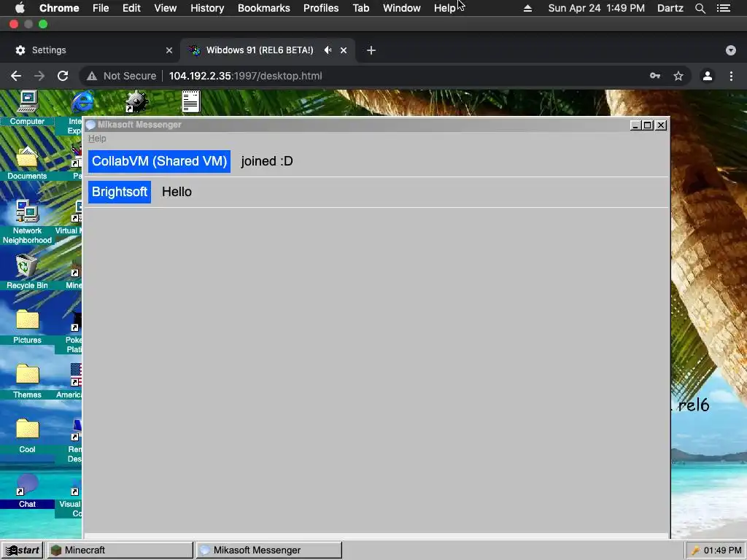Image resolution: width=747 pixels, height=560 pixels.
Task: Open the Chrome application menu
Action: 59,8
